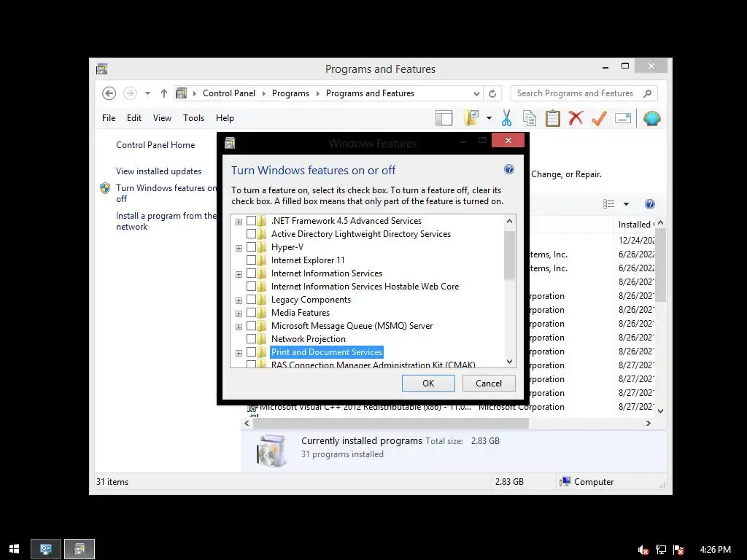The width and height of the screenshot is (747, 560).
Task: Click the scissors Cut toolbar icon
Action: 506,118
